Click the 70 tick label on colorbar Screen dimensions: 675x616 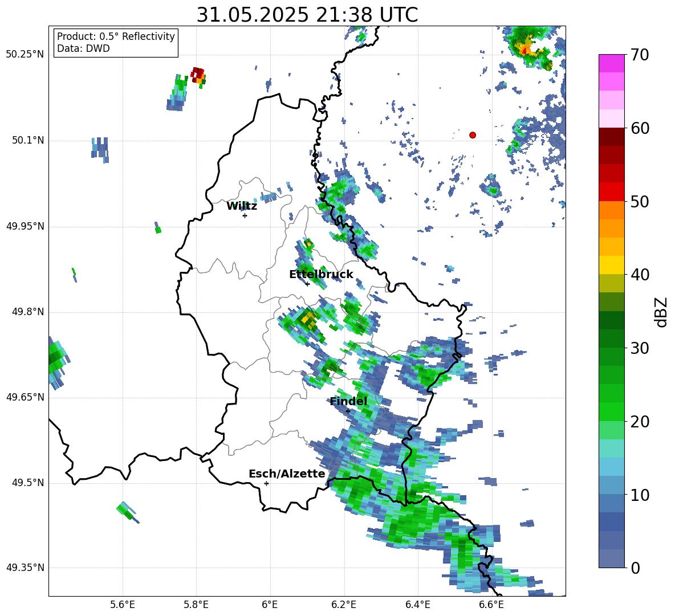click(x=640, y=55)
